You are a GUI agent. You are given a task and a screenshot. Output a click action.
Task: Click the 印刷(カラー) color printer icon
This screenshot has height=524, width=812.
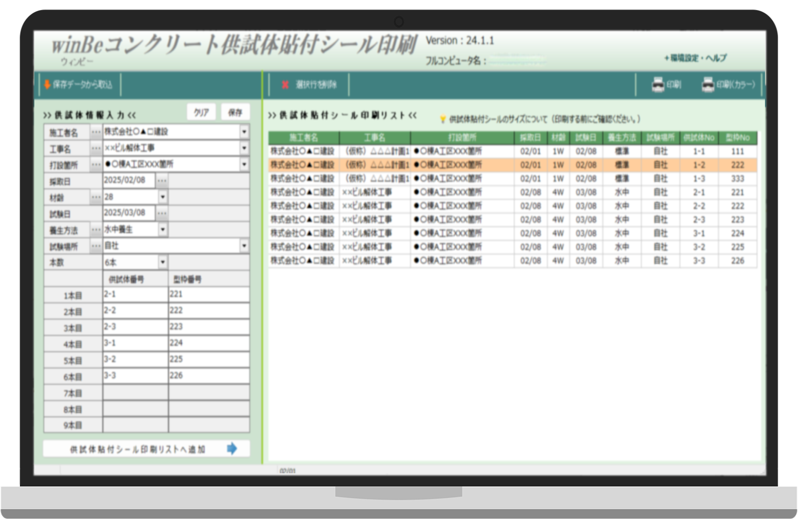[x=707, y=85]
